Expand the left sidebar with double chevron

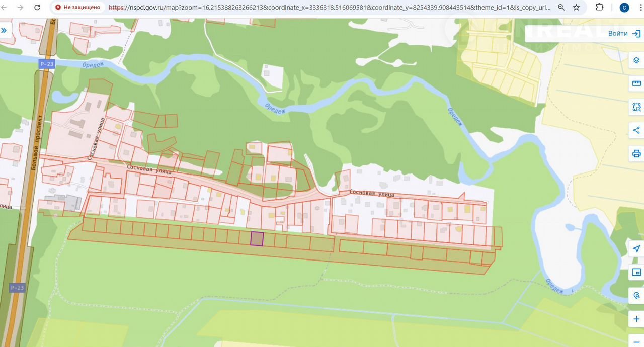[4, 31]
